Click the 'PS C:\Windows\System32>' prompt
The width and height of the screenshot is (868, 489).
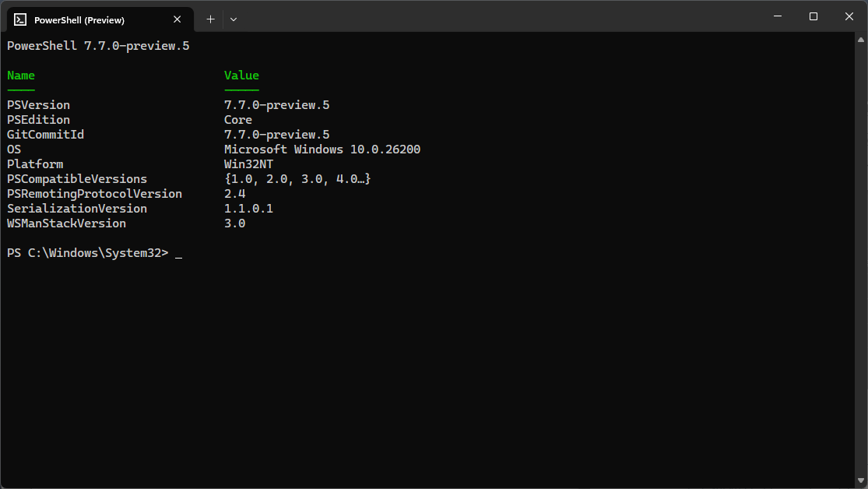[x=87, y=253]
